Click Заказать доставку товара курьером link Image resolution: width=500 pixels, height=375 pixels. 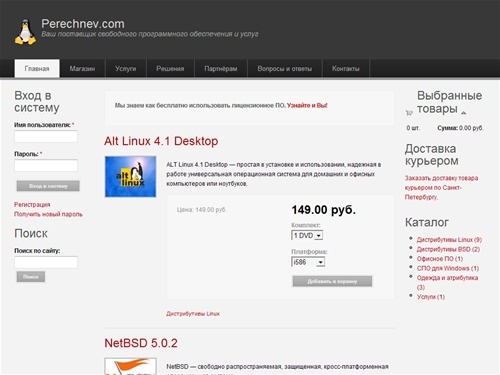click(441, 187)
